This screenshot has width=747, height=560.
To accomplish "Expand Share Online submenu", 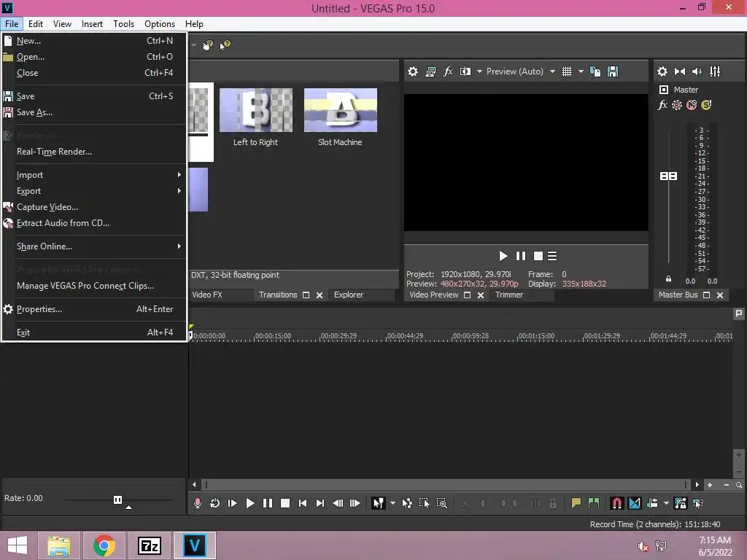I will coord(94,246).
